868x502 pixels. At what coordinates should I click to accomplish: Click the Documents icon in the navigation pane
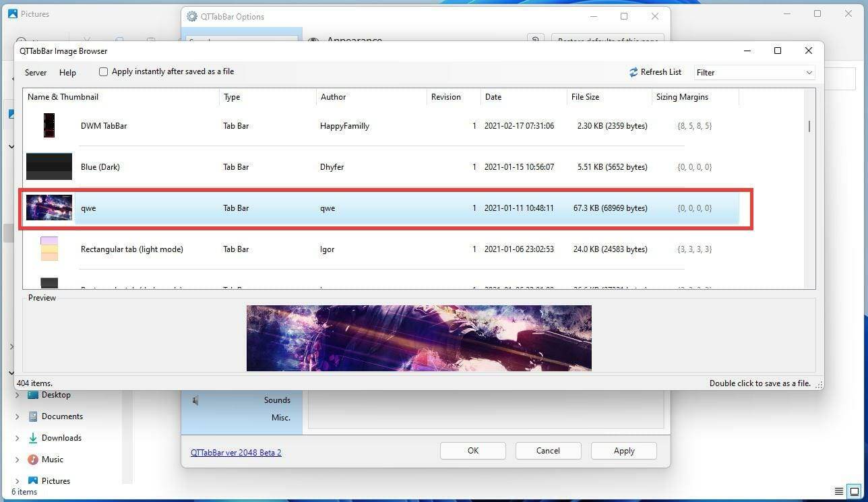32,416
